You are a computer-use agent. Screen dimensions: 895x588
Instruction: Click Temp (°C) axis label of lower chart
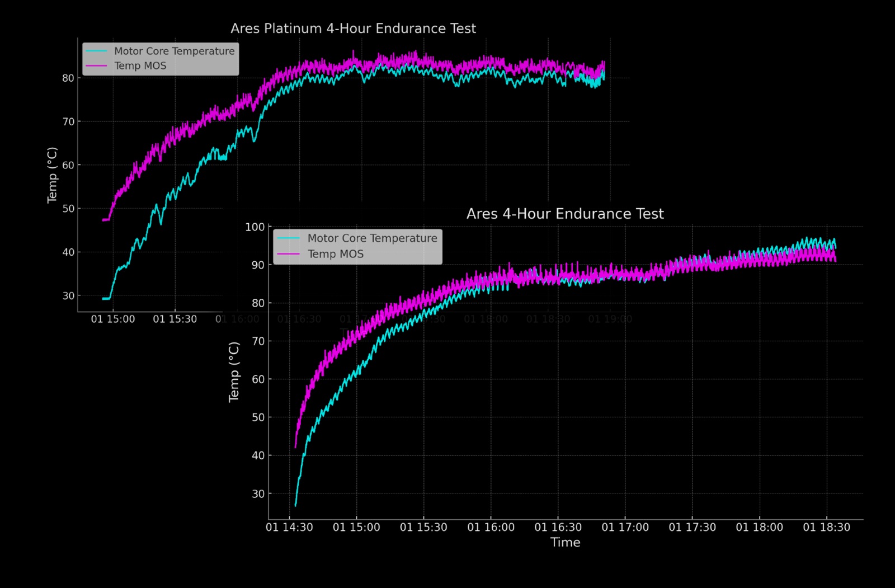tap(234, 372)
